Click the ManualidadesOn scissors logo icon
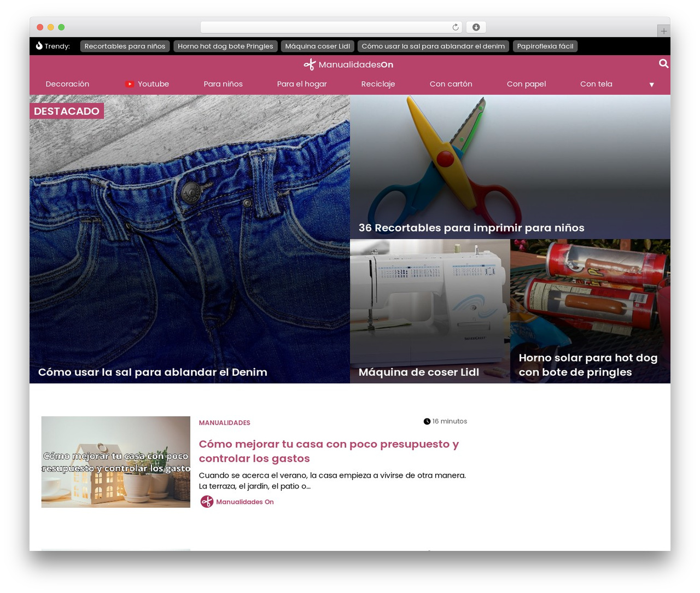 310,65
